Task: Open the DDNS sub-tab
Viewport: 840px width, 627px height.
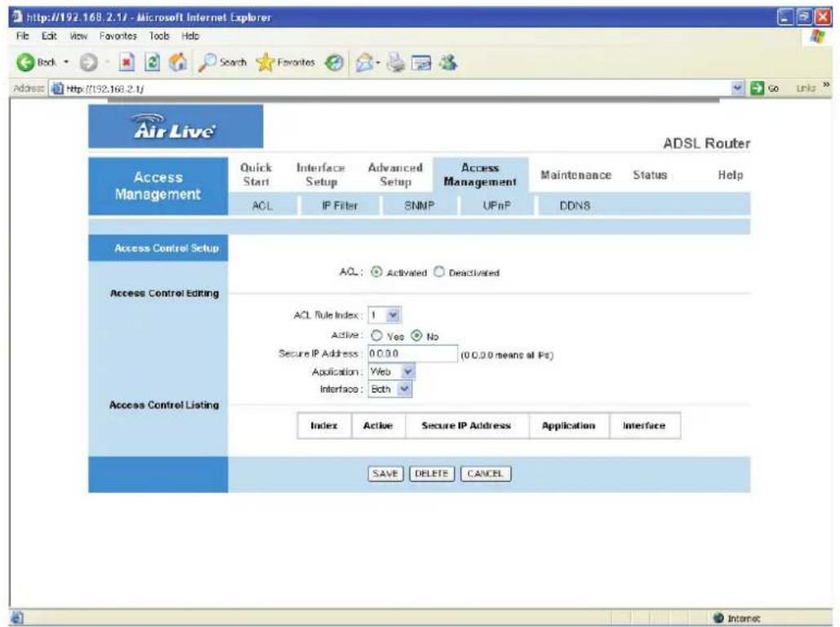Action: point(575,205)
